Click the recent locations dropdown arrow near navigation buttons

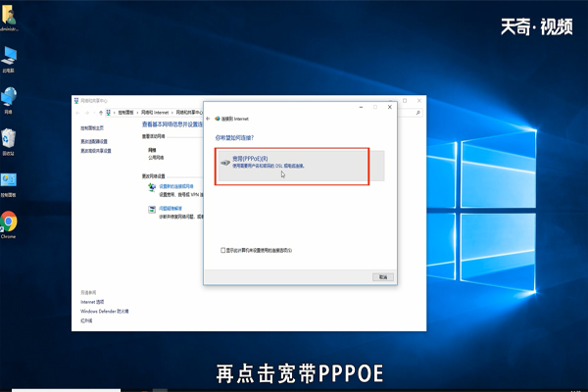[x=93, y=113]
